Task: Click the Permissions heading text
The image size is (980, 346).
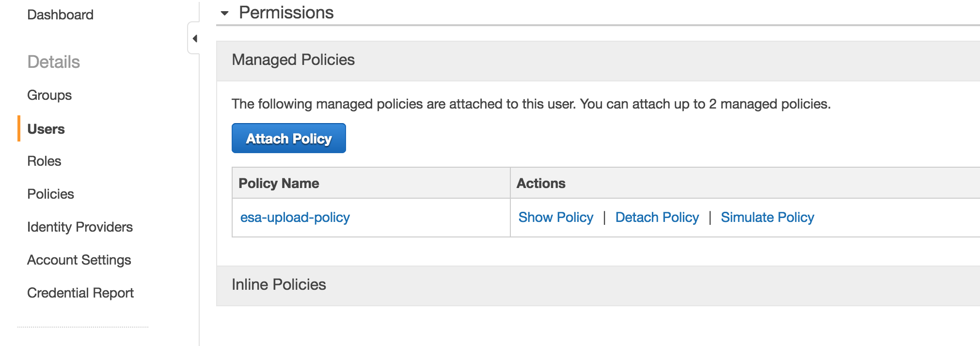Action: (x=286, y=13)
